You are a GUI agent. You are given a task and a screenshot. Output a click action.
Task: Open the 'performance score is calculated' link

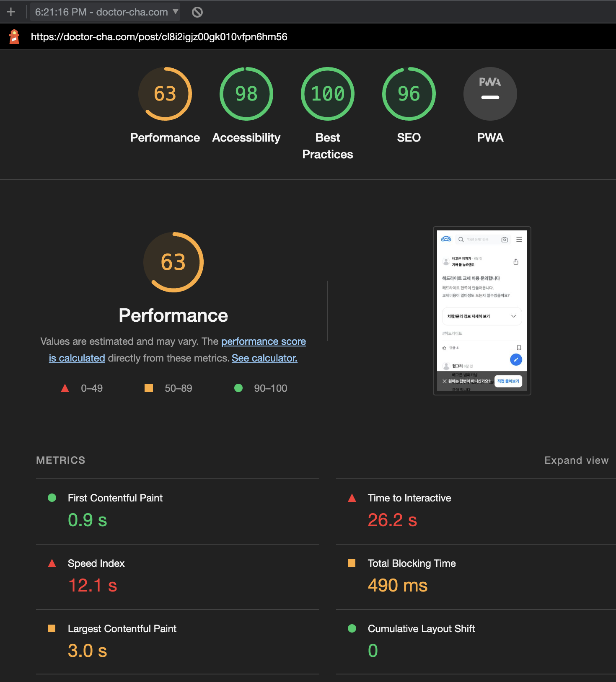[x=264, y=342]
